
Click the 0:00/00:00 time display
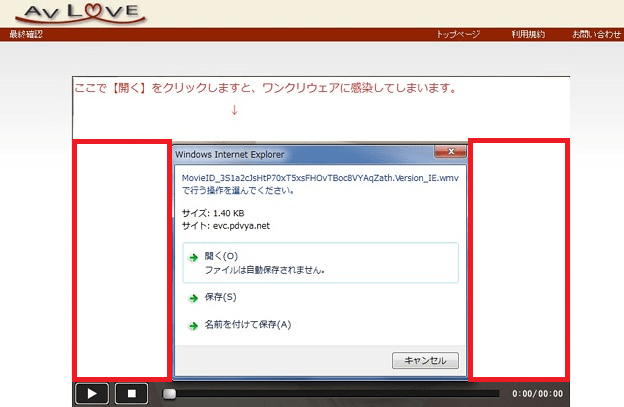pos(537,394)
